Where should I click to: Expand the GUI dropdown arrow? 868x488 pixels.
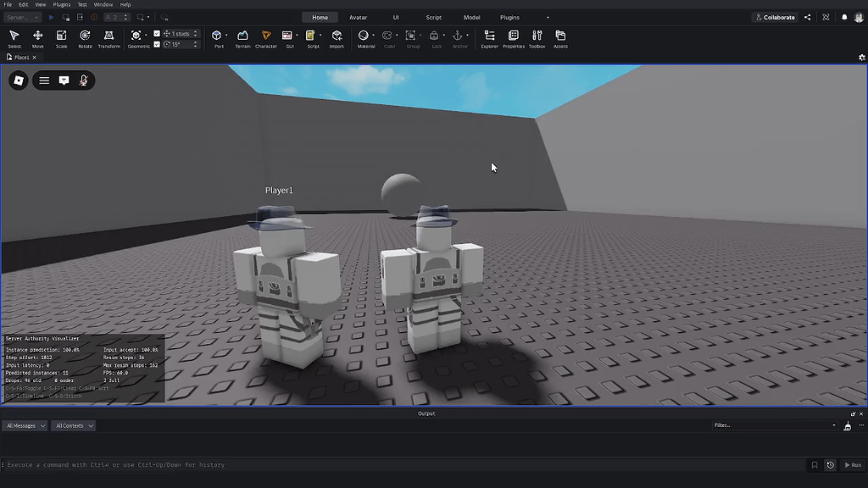(x=297, y=36)
